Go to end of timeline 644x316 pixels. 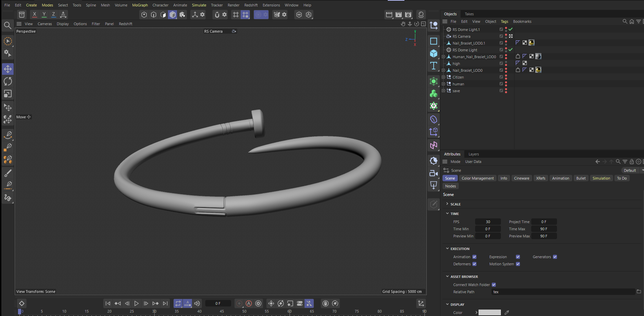coord(165,303)
